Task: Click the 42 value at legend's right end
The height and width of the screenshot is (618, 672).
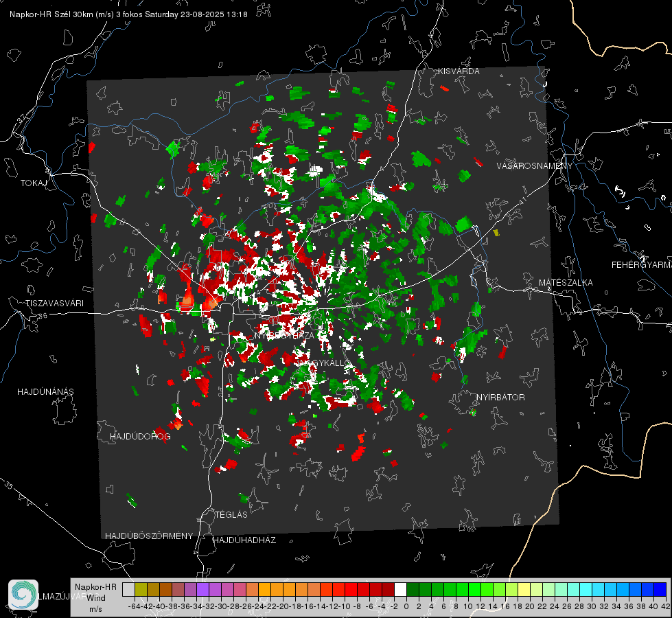Action: [x=666, y=607]
